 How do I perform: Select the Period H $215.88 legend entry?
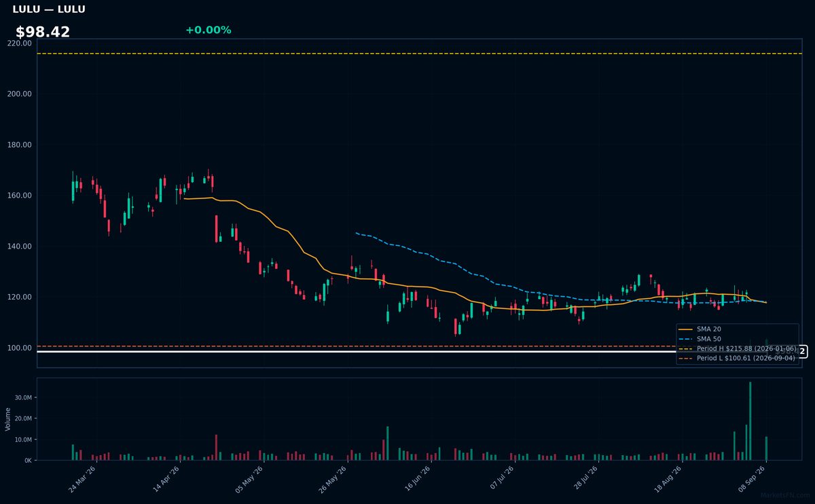pyautogui.click(x=737, y=348)
